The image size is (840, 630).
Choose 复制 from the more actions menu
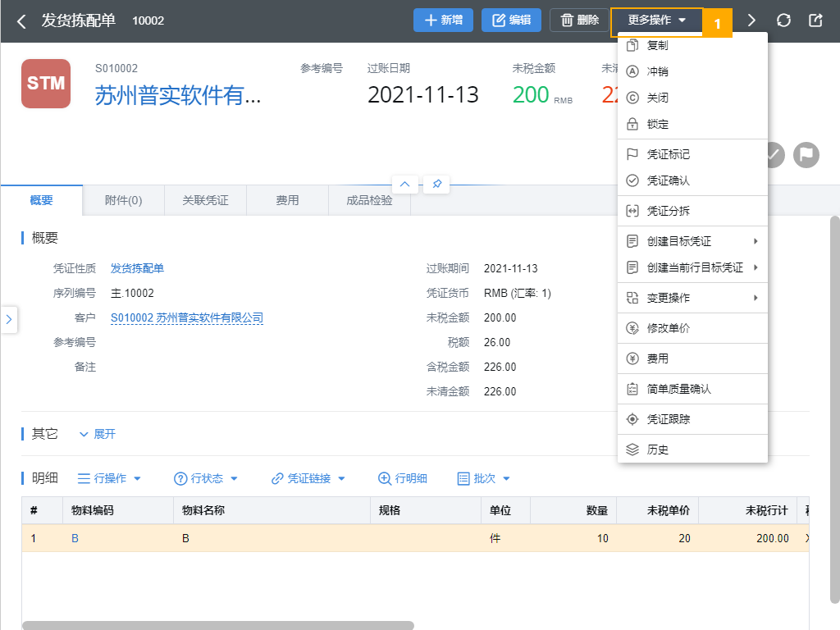pos(692,46)
